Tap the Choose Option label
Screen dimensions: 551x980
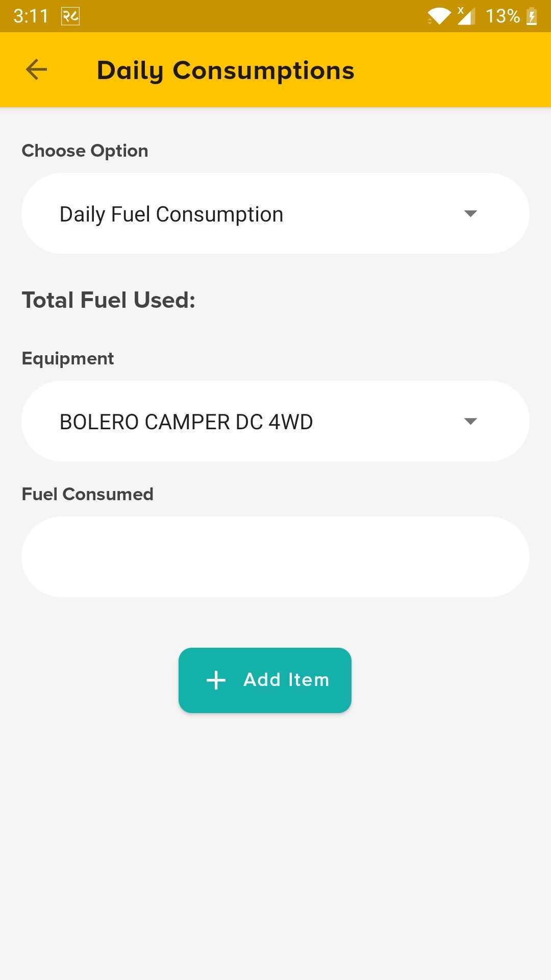[85, 151]
